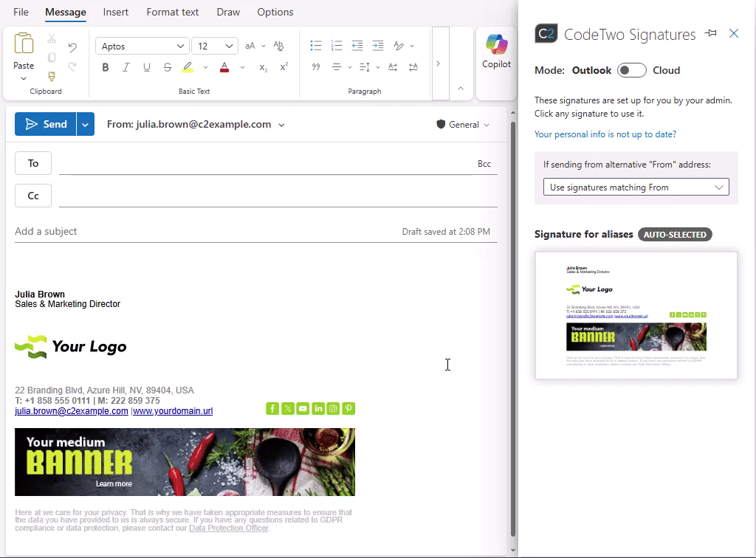Click the Send button
756x558 pixels.
coord(45,124)
